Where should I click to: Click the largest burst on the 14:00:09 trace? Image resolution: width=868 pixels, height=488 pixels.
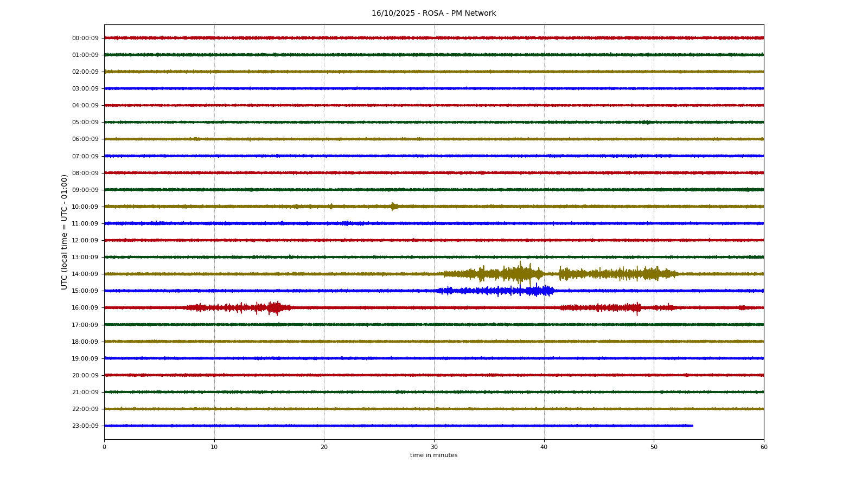tap(520, 273)
